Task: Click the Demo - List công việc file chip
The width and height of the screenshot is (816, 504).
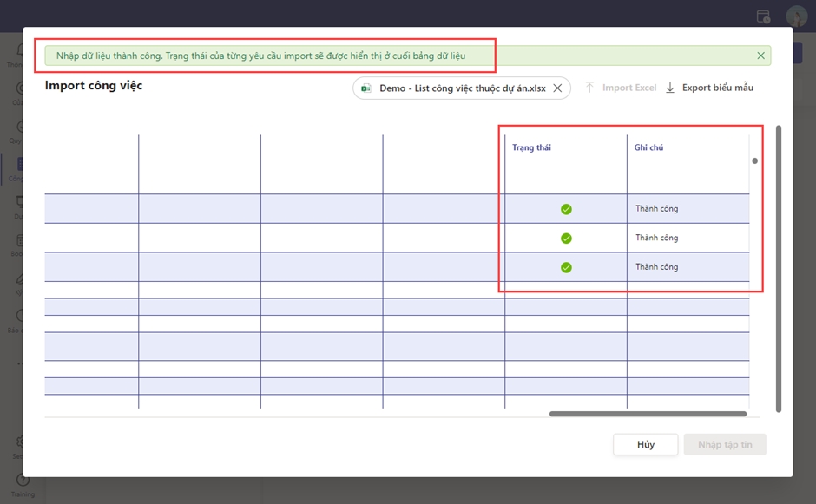Action: pos(462,88)
